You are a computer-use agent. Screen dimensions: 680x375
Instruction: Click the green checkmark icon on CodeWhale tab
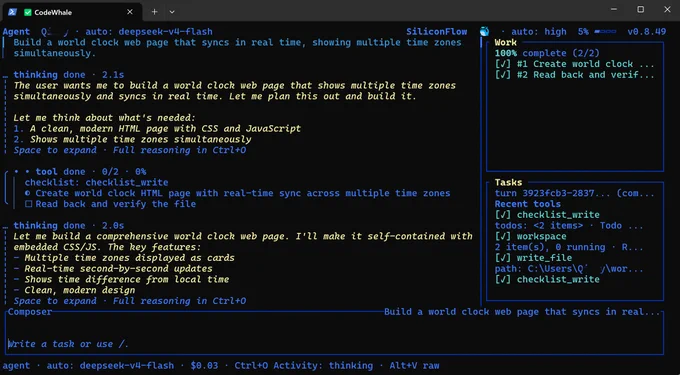point(27,12)
